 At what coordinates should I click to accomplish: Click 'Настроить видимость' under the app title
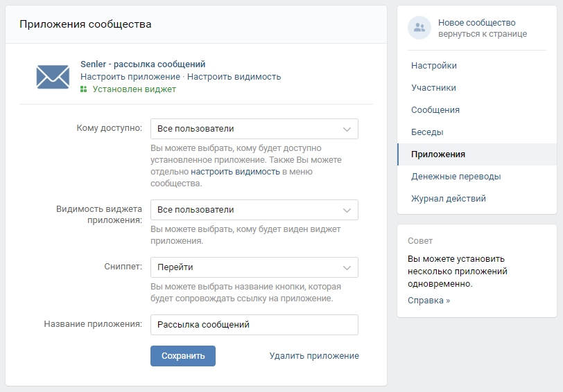(234, 77)
